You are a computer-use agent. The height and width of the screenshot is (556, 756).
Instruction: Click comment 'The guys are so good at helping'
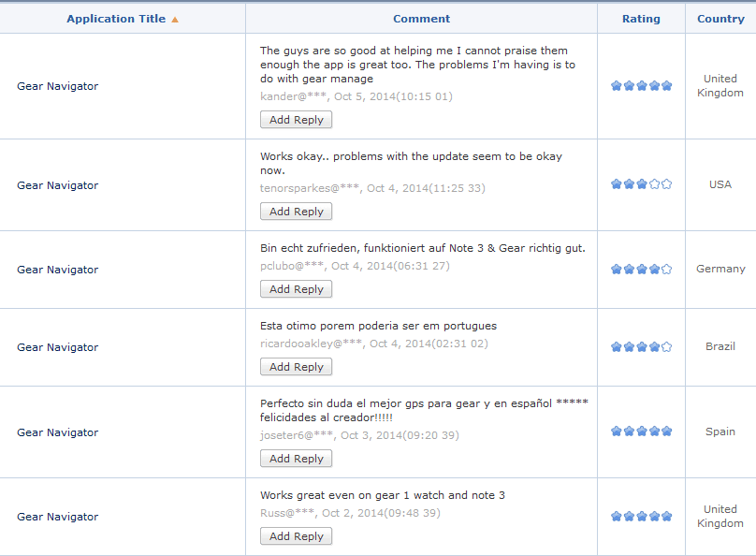tap(417, 65)
